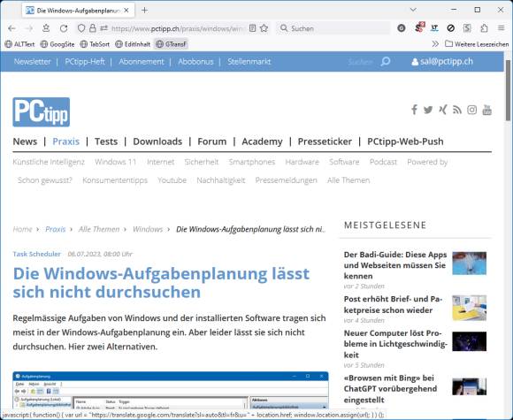
Task: Click the GTransF bookmarklet
Action: [x=171, y=44]
